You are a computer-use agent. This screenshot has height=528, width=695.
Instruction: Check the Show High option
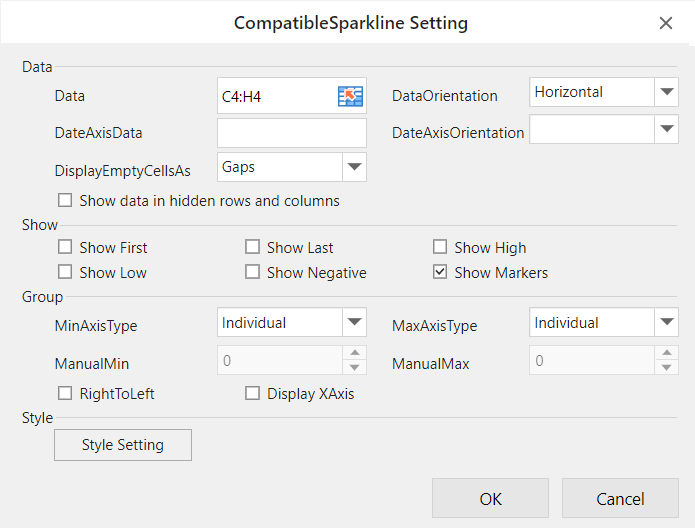pos(440,247)
